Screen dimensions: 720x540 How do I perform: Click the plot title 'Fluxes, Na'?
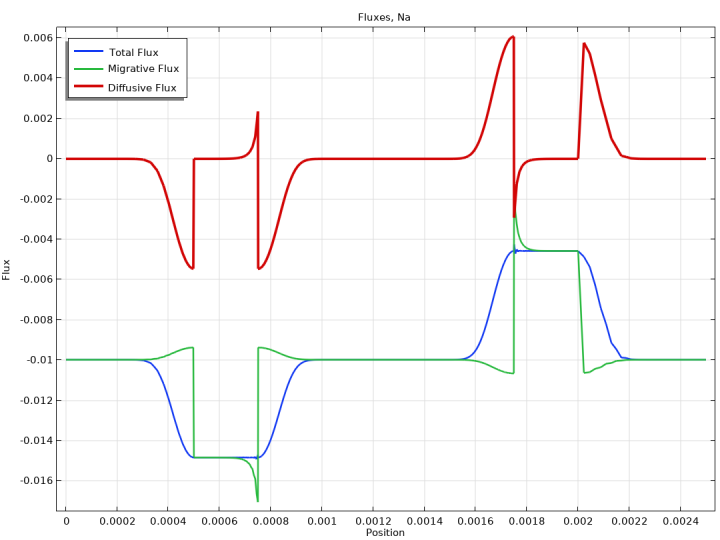point(384,17)
